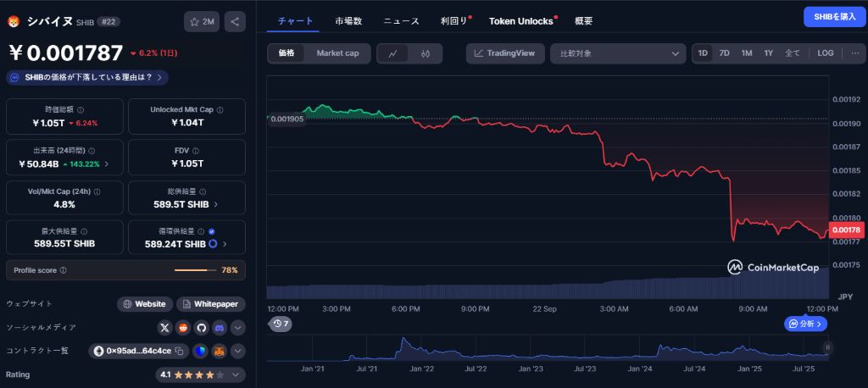
Task: Click info icon next to Unlocked Mkt Cap
Action: (220, 110)
